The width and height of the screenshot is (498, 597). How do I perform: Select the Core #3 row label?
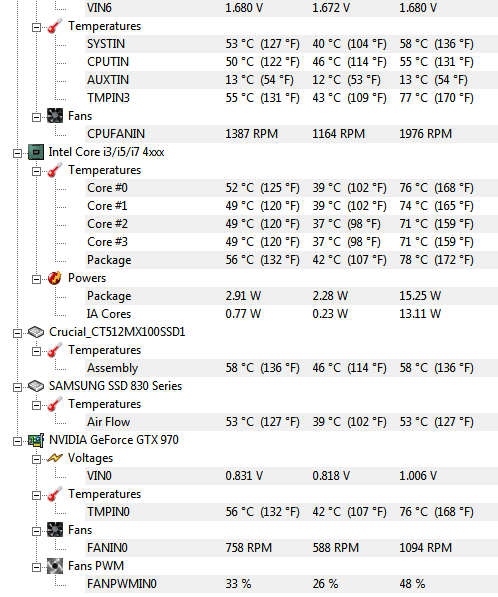click(x=107, y=242)
